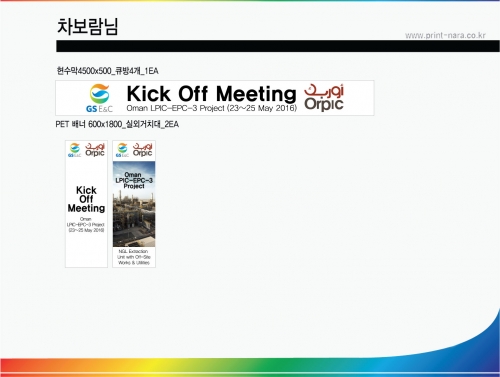Click the 차보람님 title heading
The width and height of the screenshot is (500, 377).
tap(87, 26)
